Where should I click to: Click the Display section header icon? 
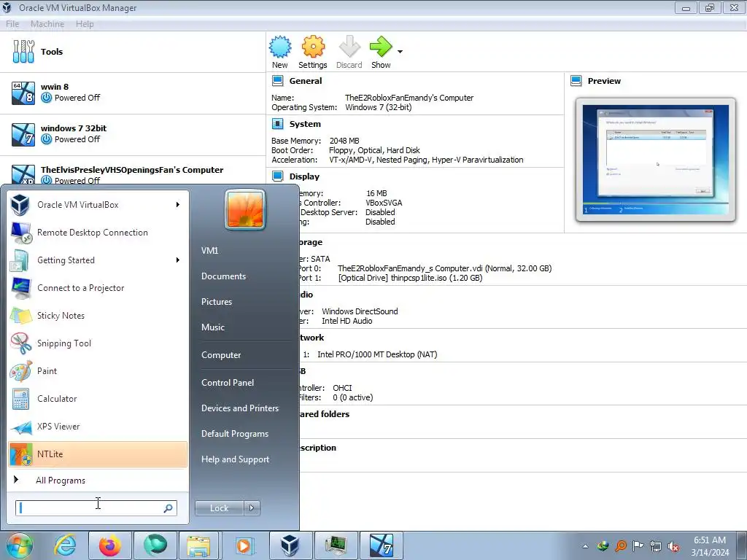pos(277,176)
